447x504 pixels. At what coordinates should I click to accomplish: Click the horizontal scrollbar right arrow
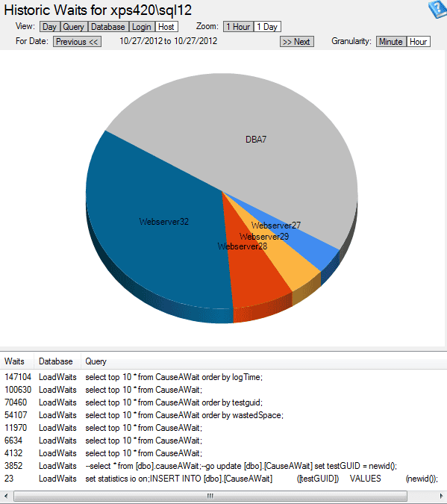[x=441, y=496]
